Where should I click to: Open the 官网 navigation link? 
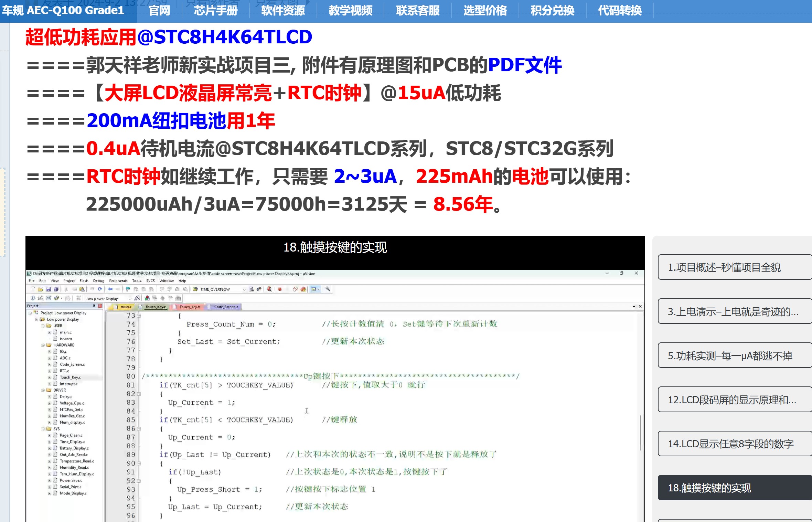pyautogui.click(x=159, y=10)
